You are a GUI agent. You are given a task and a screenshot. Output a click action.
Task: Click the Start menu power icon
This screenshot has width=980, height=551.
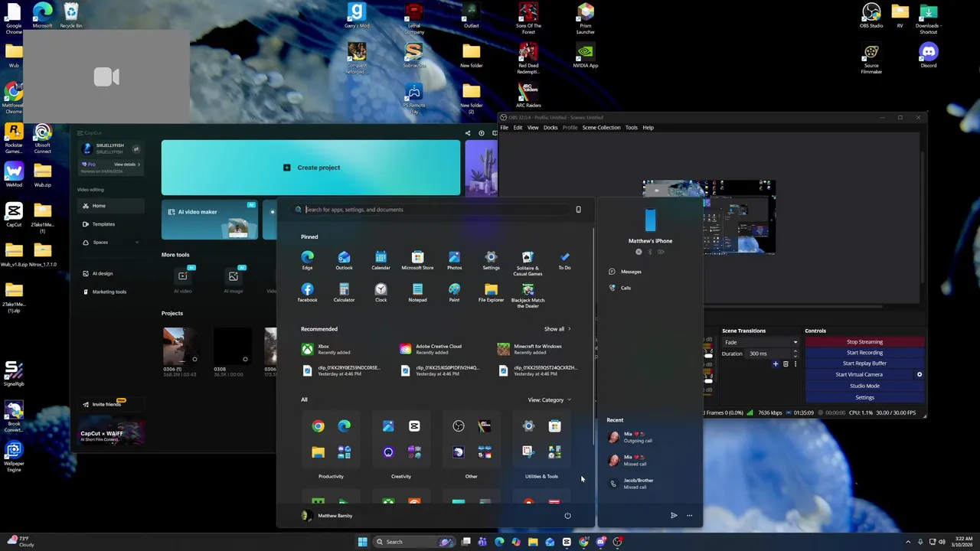point(567,516)
